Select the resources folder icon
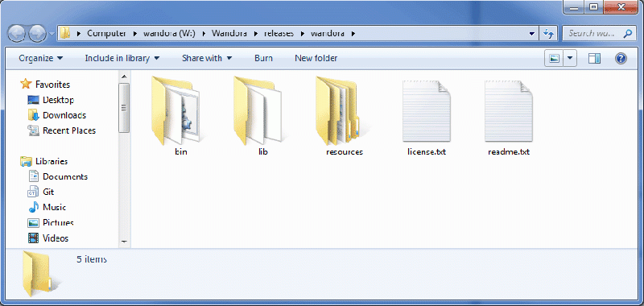Viewport: 644px width, 306px height. point(339,110)
